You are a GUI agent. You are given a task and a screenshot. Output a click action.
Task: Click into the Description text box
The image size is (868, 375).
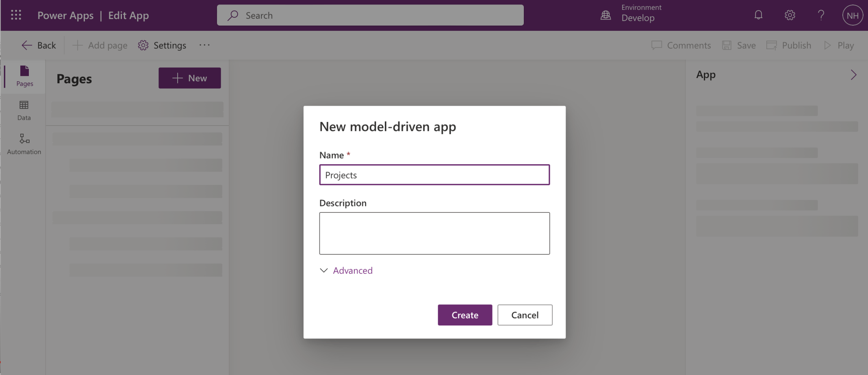pos(434,233)
